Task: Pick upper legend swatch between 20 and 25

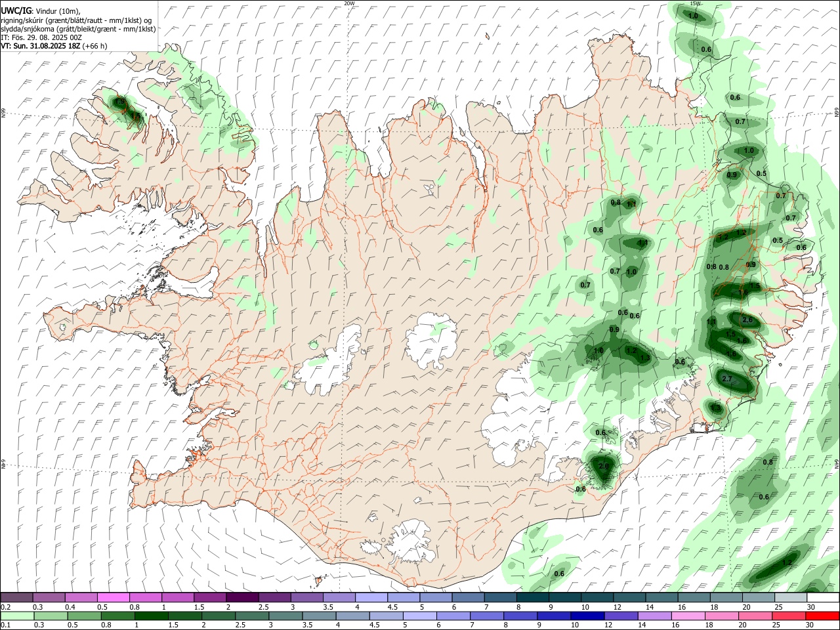Action: (759, 598)
